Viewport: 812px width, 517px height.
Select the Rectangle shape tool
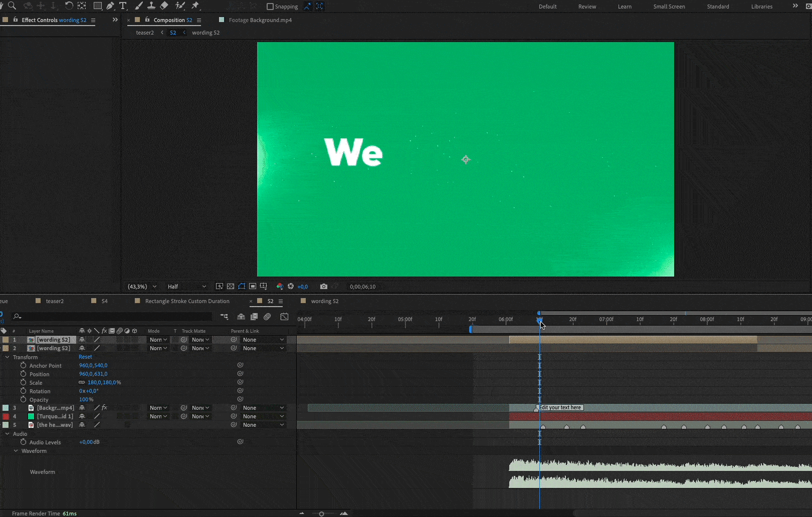pos(98,6)
